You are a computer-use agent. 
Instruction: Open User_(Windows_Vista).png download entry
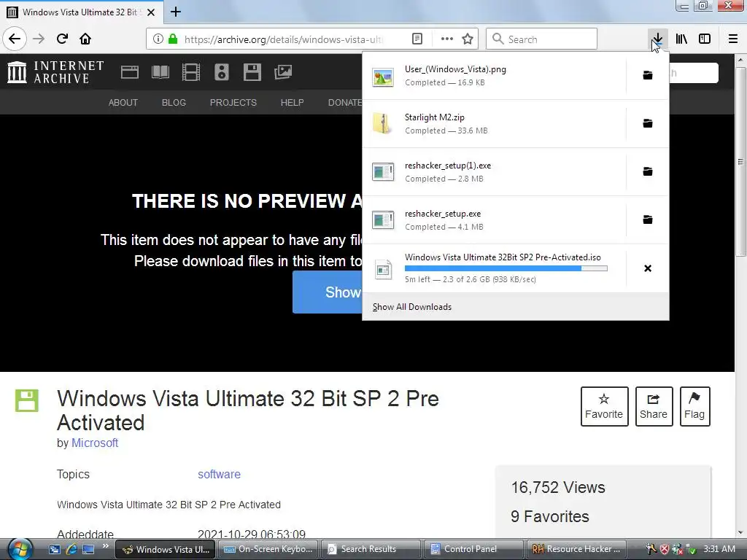[x=494, y=76]
